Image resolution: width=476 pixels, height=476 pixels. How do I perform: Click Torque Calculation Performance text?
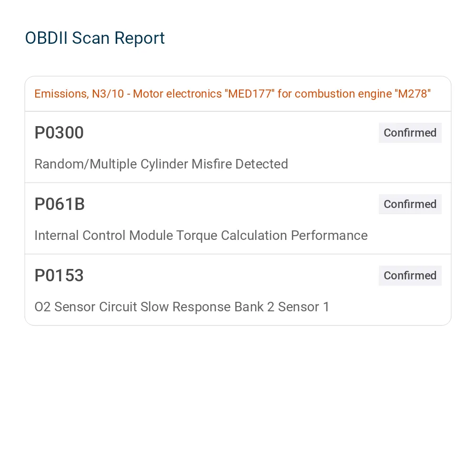click(x=272, y=236)
